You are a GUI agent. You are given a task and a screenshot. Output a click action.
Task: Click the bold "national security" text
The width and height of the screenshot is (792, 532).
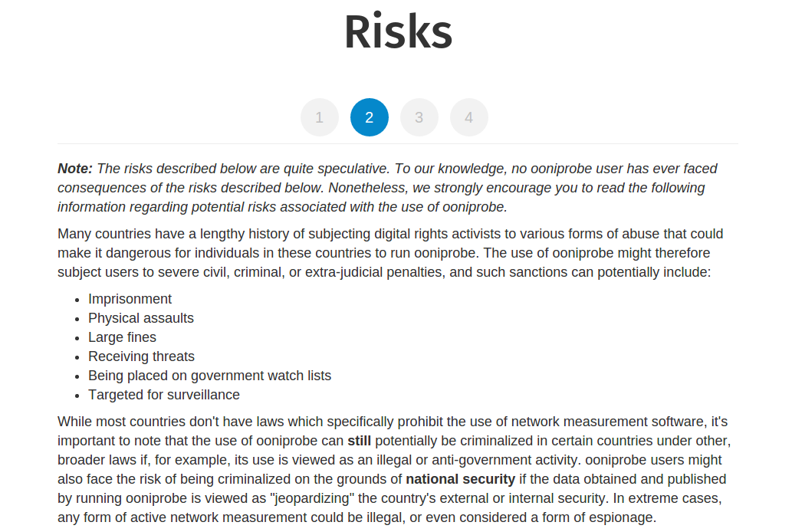[460, 479]
